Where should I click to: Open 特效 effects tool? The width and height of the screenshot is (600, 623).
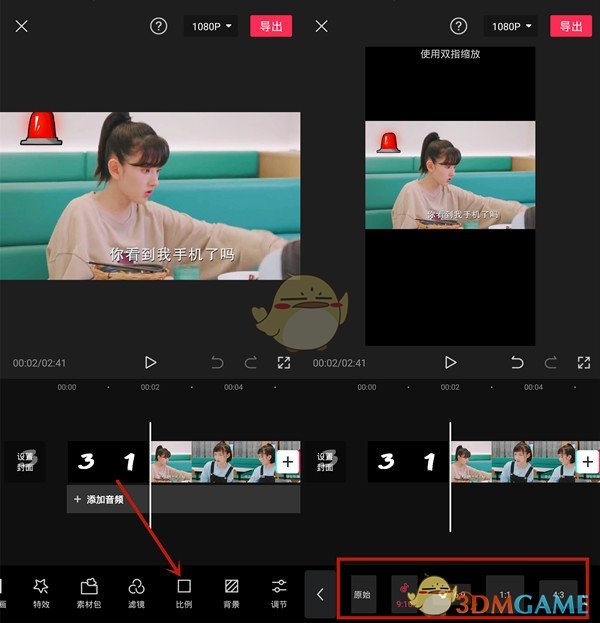point(41,593)
